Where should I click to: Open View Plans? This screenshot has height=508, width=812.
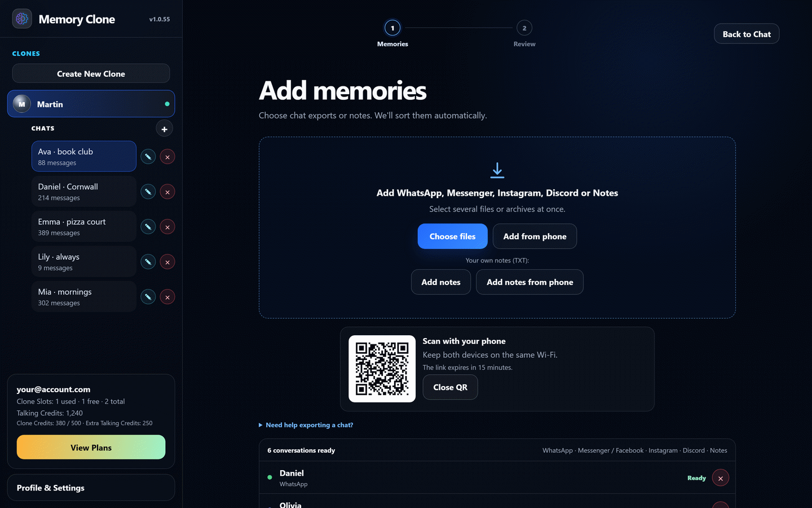[91, 447]
